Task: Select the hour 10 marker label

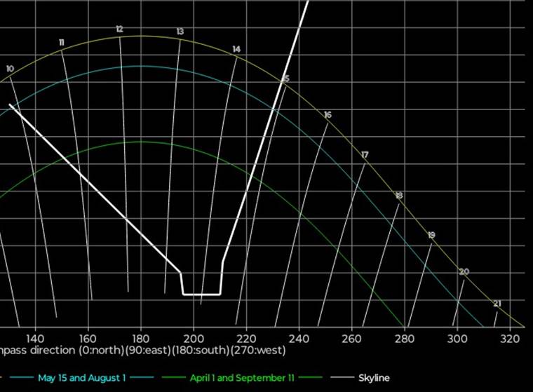Action: tap(10, 69)
